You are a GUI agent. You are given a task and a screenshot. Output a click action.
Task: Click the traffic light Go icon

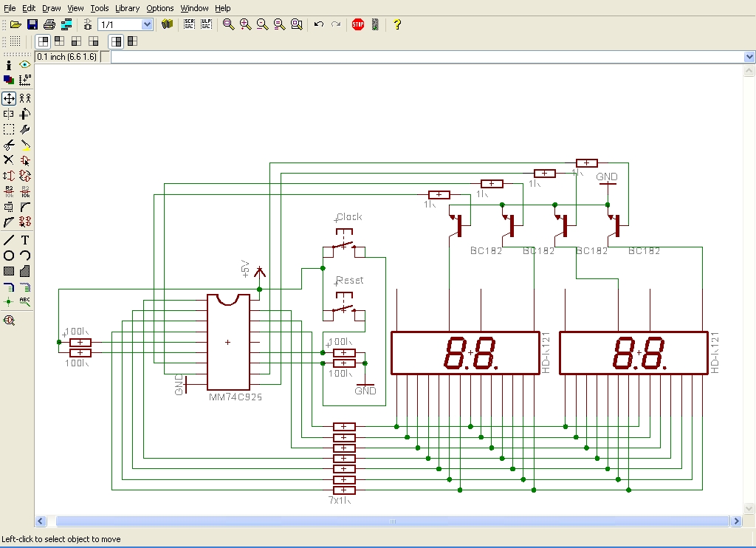click(375, 24)
